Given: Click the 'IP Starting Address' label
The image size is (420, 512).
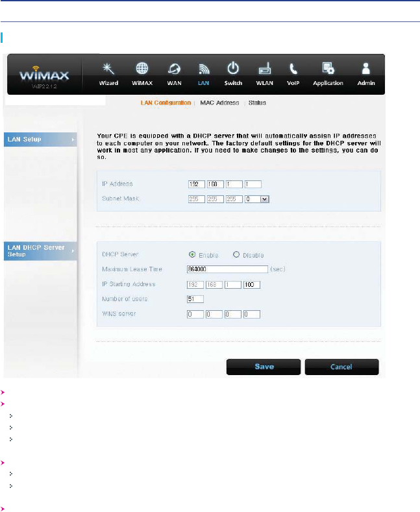Looking at the screenshot, I should coord(129,284).
